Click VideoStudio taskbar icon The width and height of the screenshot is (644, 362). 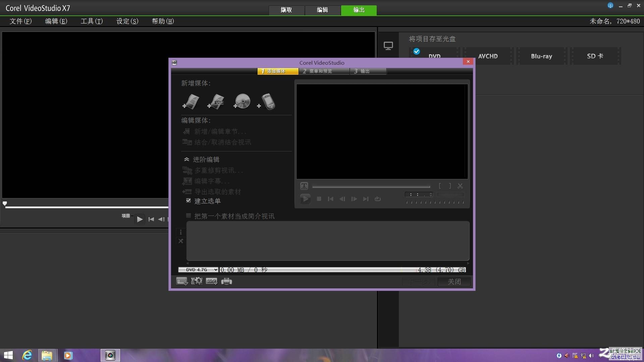110,355
